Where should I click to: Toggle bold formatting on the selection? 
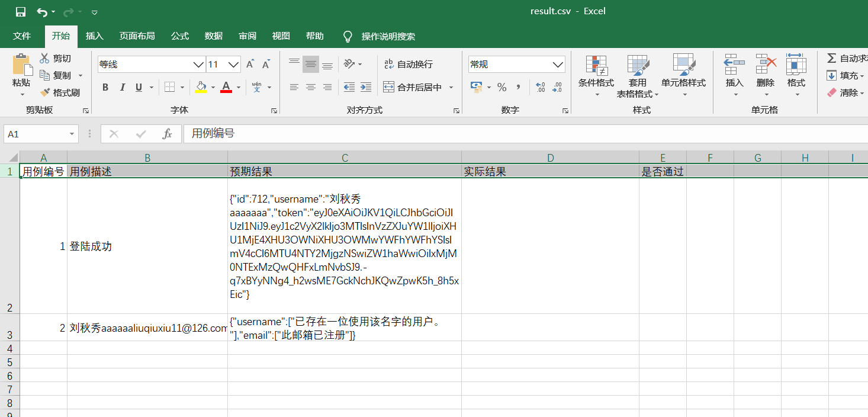(105, 86)
